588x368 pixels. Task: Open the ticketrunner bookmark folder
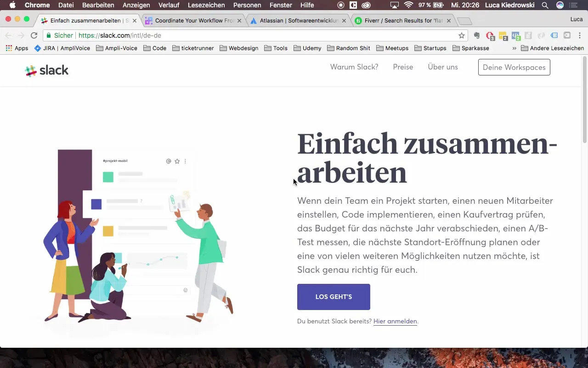click(x=193, y=48)
